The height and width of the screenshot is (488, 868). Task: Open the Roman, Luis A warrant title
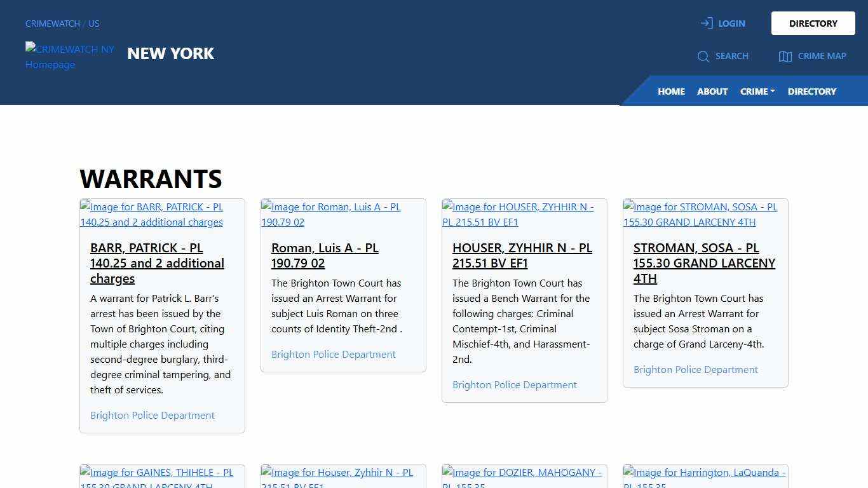[325, 255]
